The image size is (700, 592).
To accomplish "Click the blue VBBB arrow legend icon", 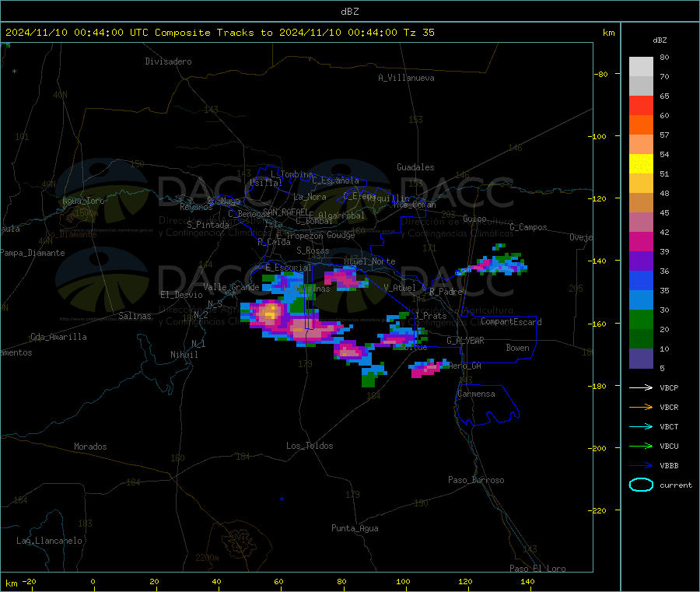I will click(641, 465).
